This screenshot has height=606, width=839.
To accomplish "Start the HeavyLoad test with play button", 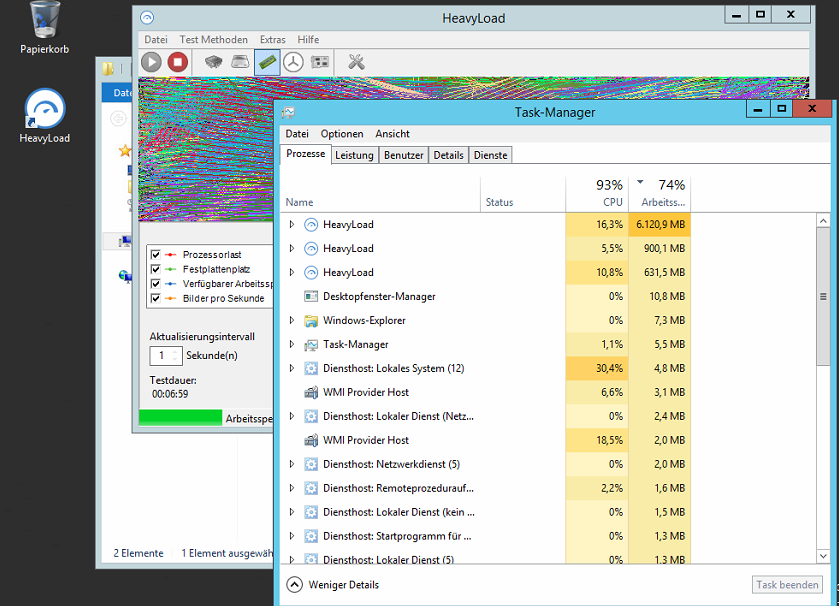I will coord(151,62).
